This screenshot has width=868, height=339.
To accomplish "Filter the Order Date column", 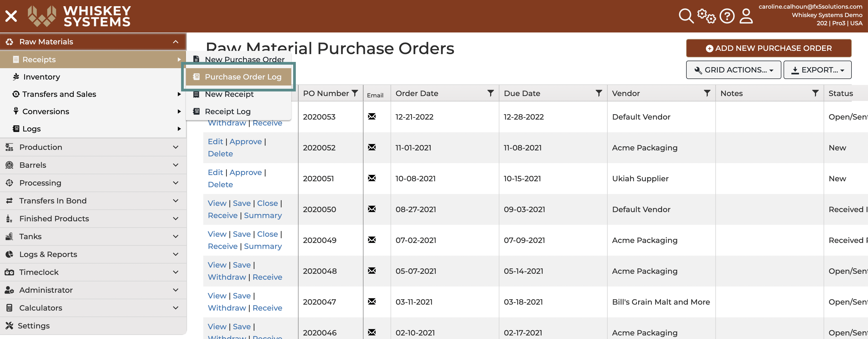I will pyautogui.click(x=491, y=93).
